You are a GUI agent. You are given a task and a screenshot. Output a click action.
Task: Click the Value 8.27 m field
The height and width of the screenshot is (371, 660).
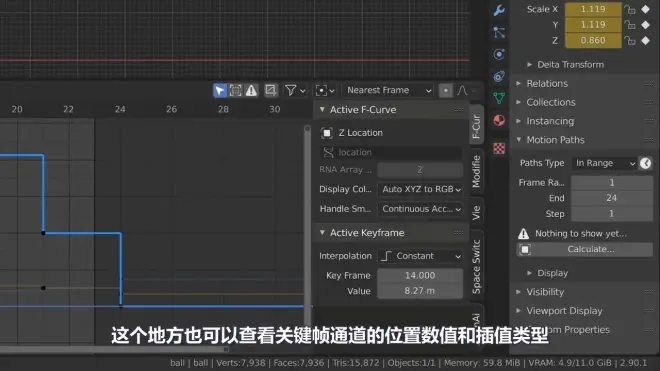[420, 291]
